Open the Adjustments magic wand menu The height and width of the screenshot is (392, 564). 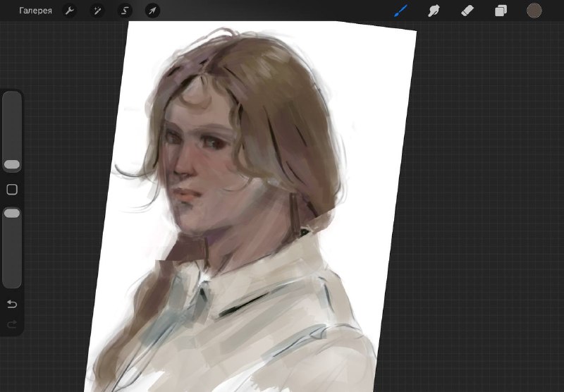[x=97, y=11]
